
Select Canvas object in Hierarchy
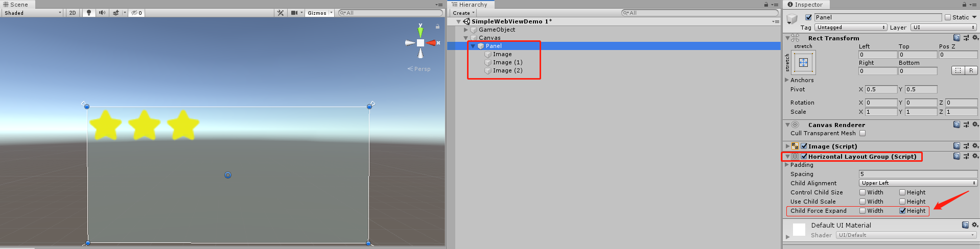[489, 38]
